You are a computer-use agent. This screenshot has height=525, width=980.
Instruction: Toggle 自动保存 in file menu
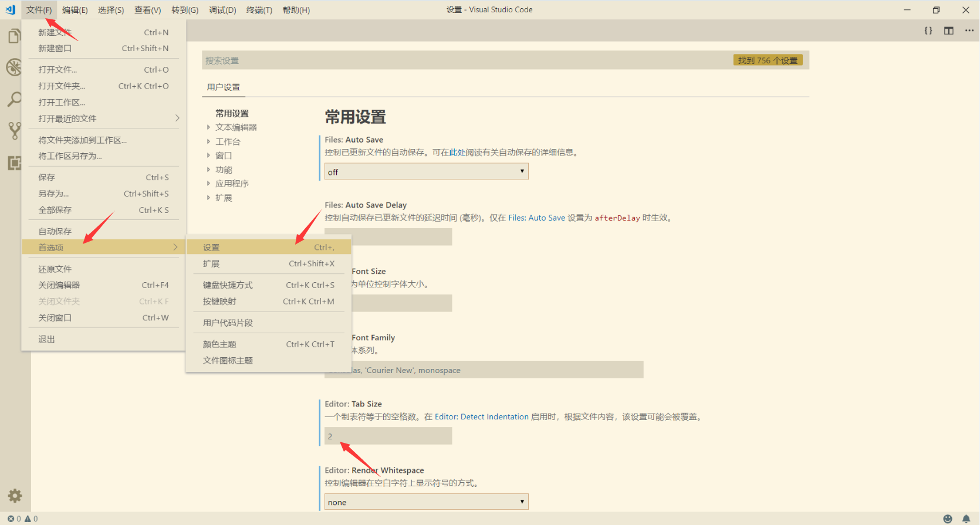(x=103, y=231)
